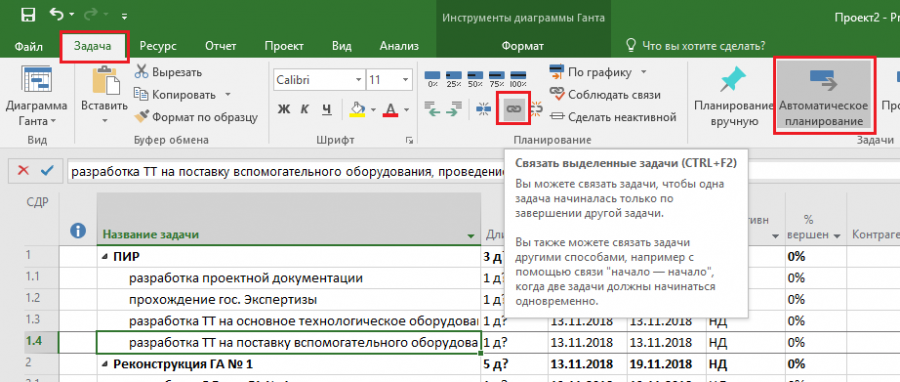Toggle Italic (К) formatting
Screen dimensions: 900x382
[305, 108]
